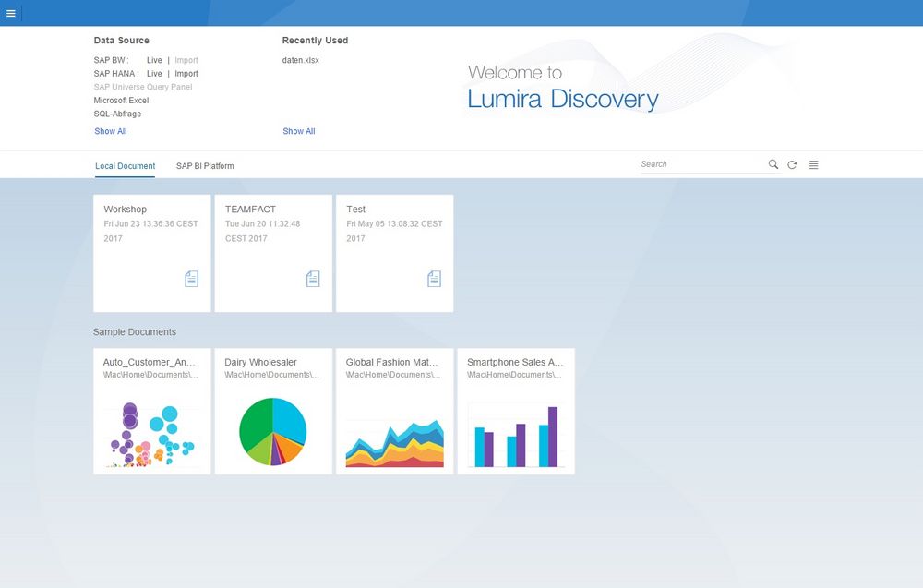Screen dimensions: 923x588
Task: Click Import for SAP HANA
Action: (x=186, y=74)
